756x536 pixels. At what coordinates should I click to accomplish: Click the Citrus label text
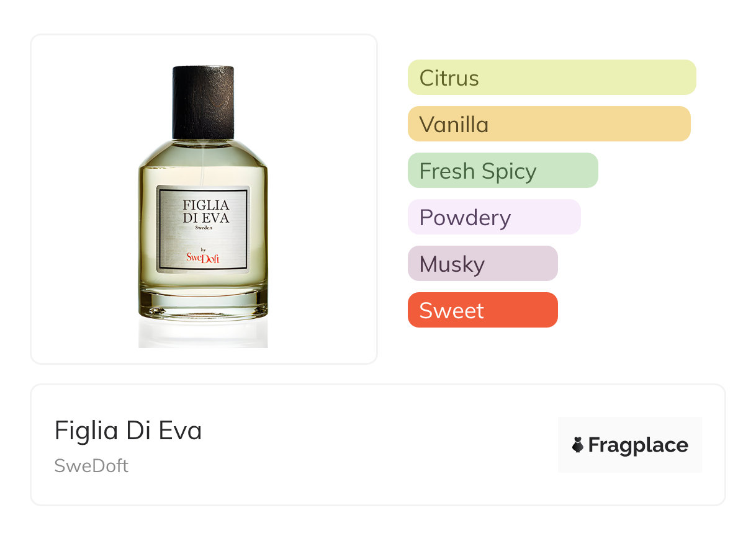click(449, 78)
